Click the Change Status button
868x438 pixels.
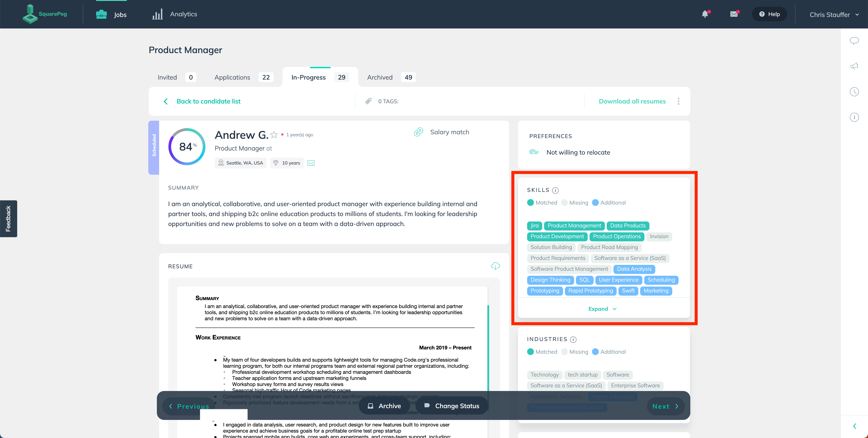[452, 406]
